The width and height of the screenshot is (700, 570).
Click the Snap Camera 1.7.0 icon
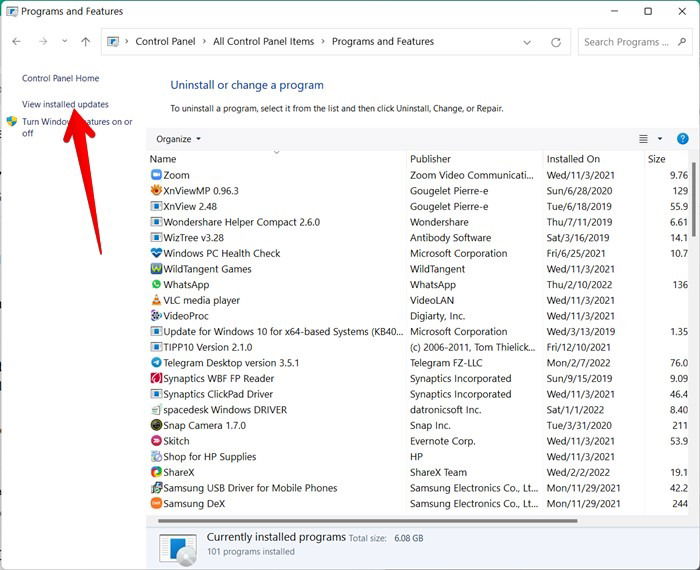click(x=156, y=425)
